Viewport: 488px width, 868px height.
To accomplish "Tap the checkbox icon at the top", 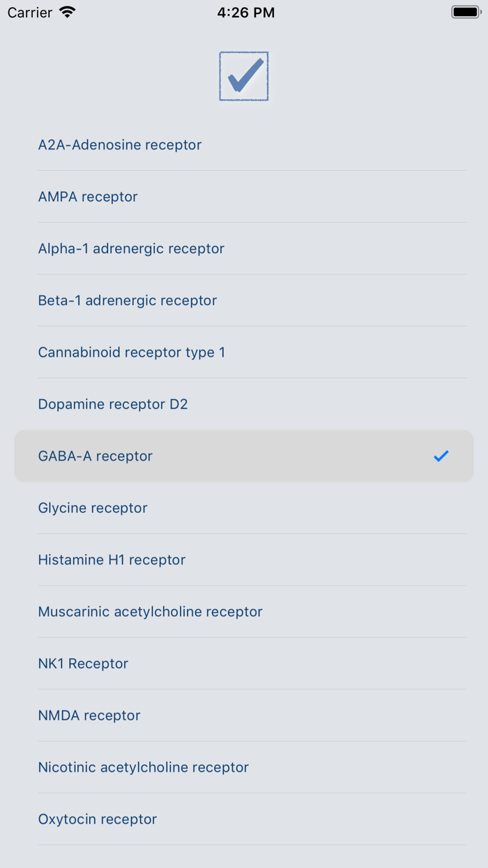I will click(x=243, y=75).
